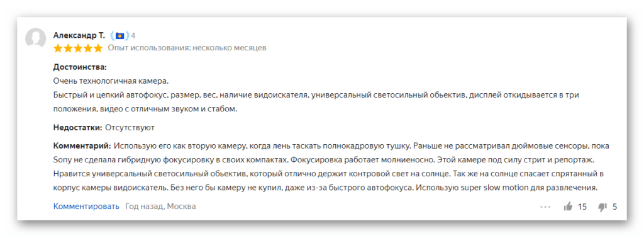This screenshot has width=644, height=238.
Task: Click the 'Год назад, Москва' date label
Action: pos(160,207)
